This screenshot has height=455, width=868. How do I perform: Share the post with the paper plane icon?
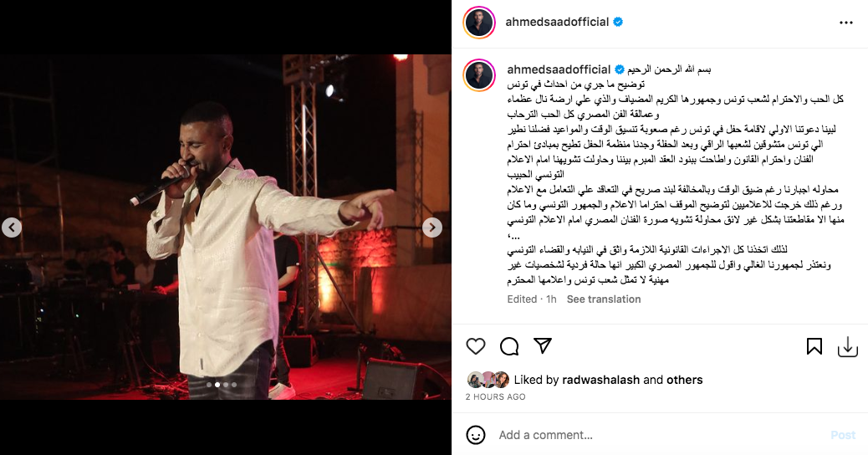543,345
